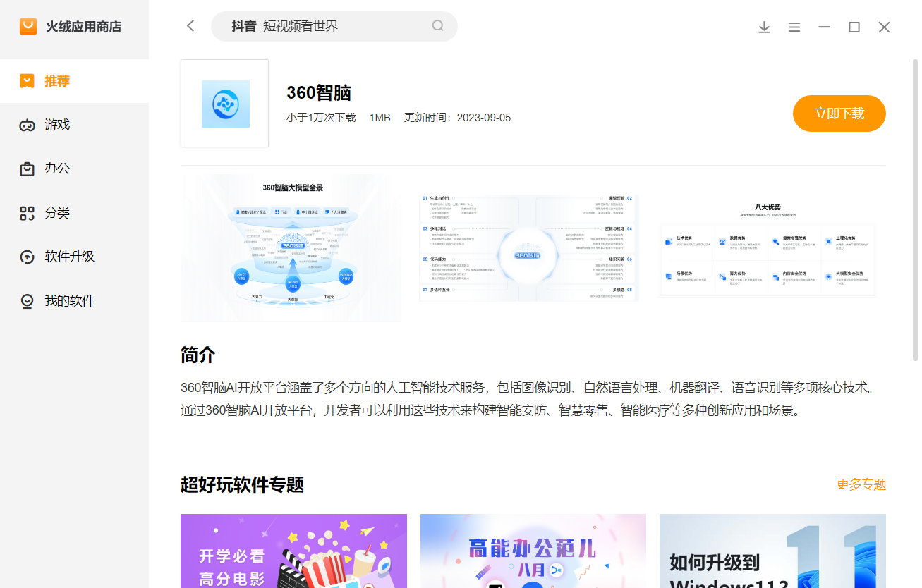Viewport: 922px width, 588px height.
Task: Go to 软件升级 page
Action: [x=74, y=257]
